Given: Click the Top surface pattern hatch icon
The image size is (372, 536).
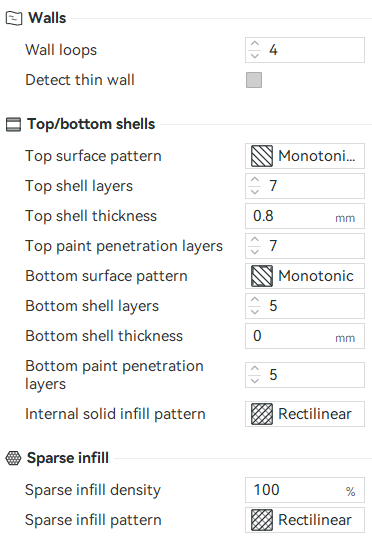Looking at the screenshot, I should click(x=262, y=156).
